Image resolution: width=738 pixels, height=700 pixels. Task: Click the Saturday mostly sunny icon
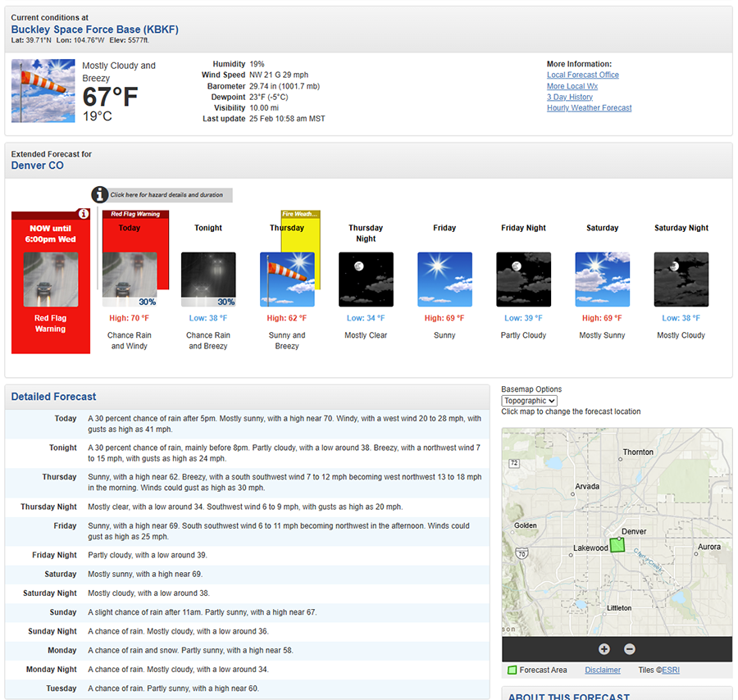pyautogui.click(x=602, y=280)
